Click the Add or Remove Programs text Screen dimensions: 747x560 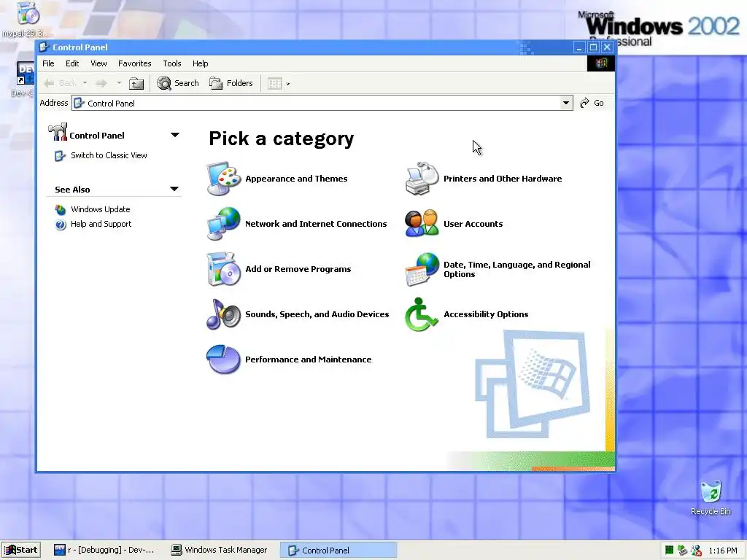coord(298,269)
